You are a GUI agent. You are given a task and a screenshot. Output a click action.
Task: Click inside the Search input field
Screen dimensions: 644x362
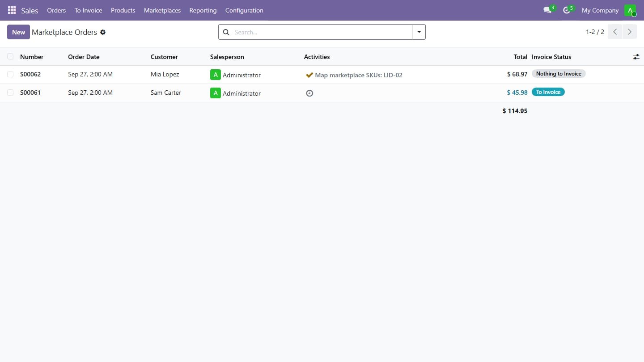(321, 32)
